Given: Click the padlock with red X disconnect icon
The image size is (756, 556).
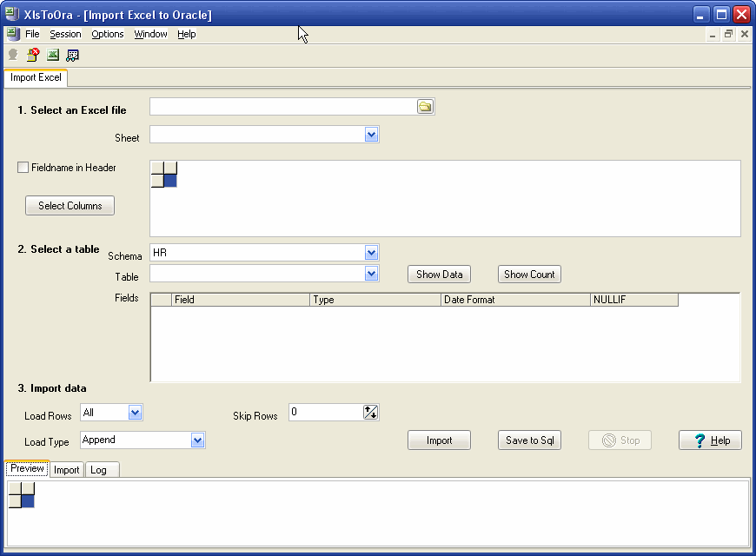Looking at the screenshot, I should coord(33,55).
